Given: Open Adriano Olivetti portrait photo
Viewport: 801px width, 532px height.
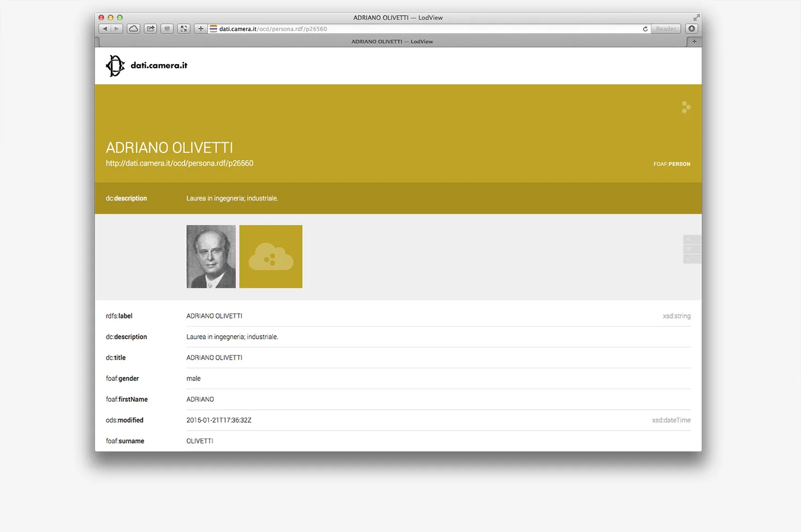Looking at the screenshot, I should click(211, 257).
